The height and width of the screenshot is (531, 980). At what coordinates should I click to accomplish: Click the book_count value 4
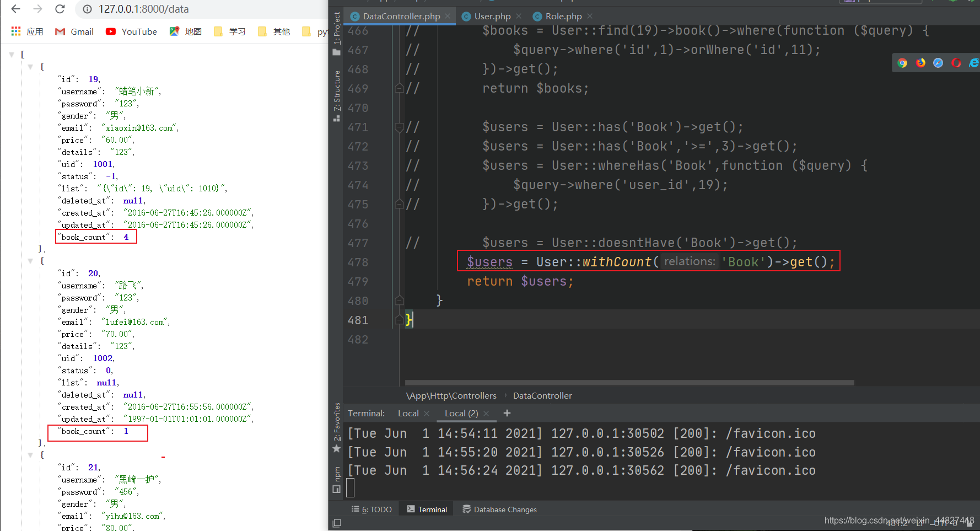click(126, 237)
